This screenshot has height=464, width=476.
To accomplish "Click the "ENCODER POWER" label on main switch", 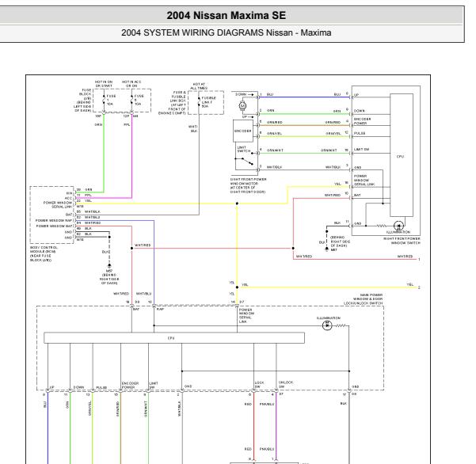I will pyautogui.click(x=130, y=385).
